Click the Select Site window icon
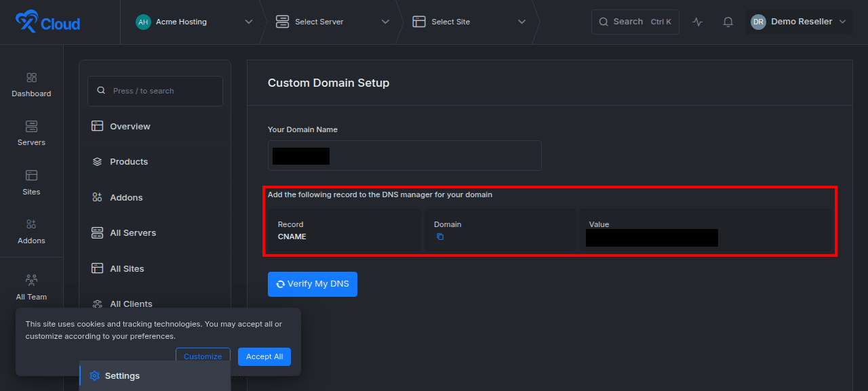 click(419, 22)
